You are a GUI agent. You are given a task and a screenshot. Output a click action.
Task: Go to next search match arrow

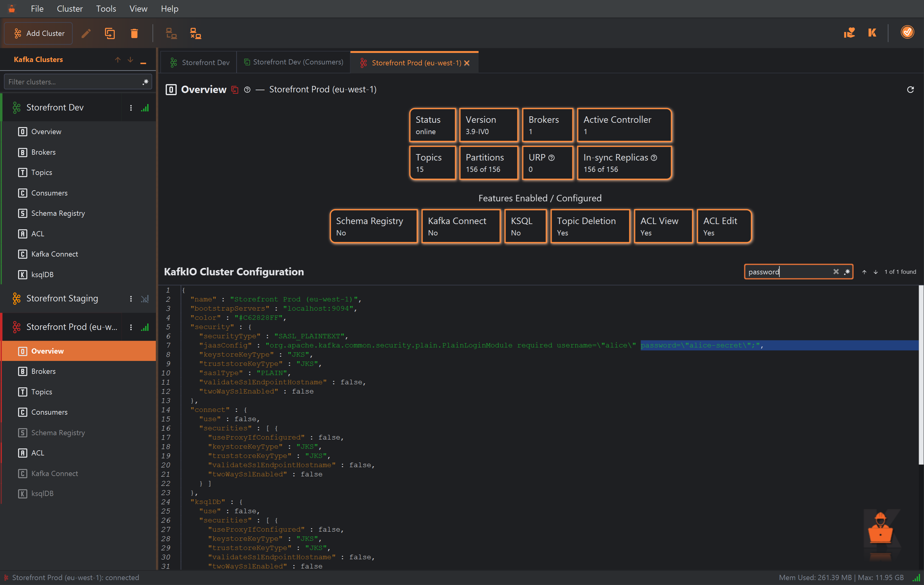click(876, 272)
